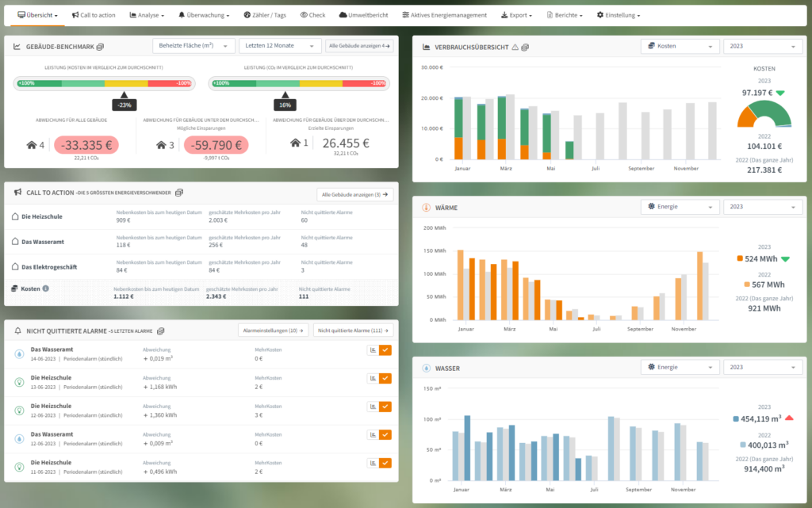Click water drop icon of Wasseramt 14-06-2023 alarm
The height and width of the screenshot is (508, 812).
coord(19,353)
